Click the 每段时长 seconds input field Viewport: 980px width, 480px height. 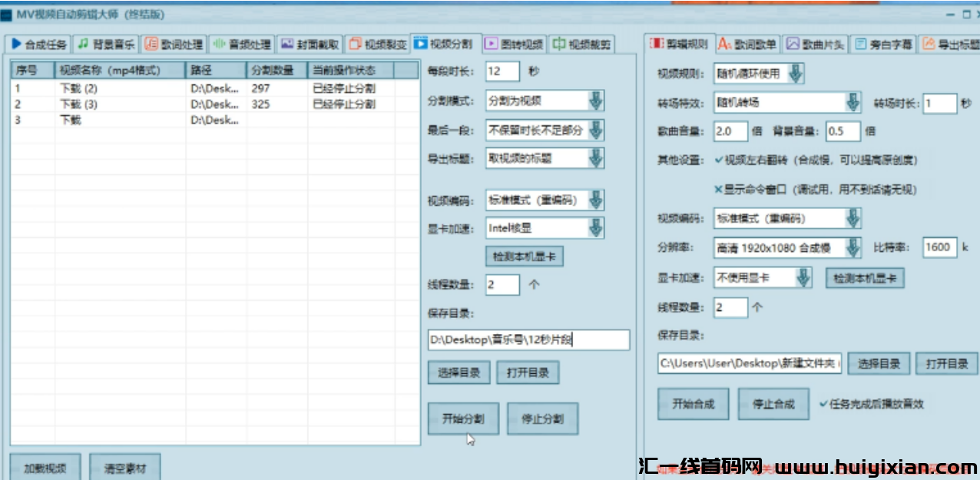pyautogui.click(x=503, y=71)
